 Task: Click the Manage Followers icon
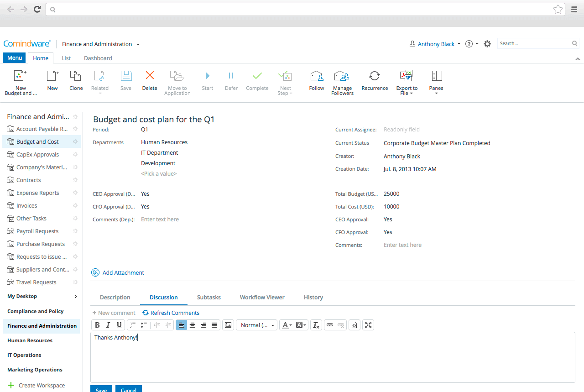pyautogui.click(x=342, y=82)
